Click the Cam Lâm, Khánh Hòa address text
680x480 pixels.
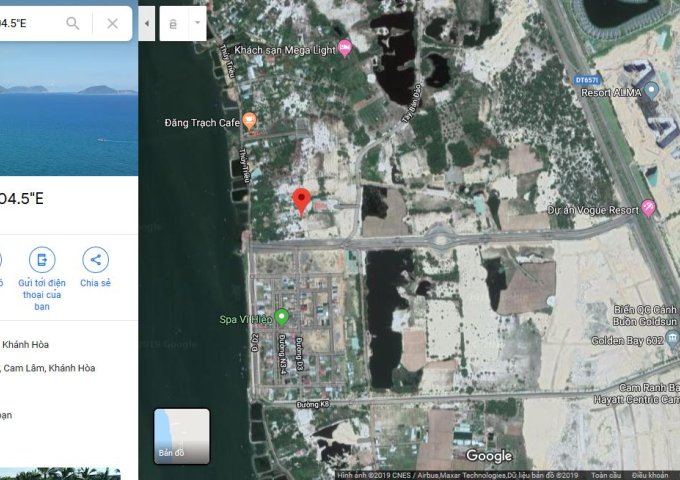49,368
